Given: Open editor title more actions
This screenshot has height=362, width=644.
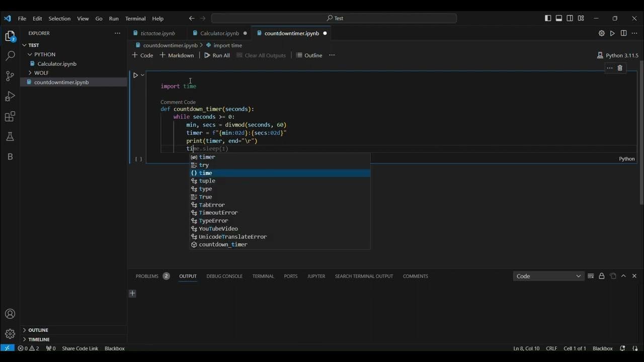Looking at the screenshot, I should tap(634, 33).
